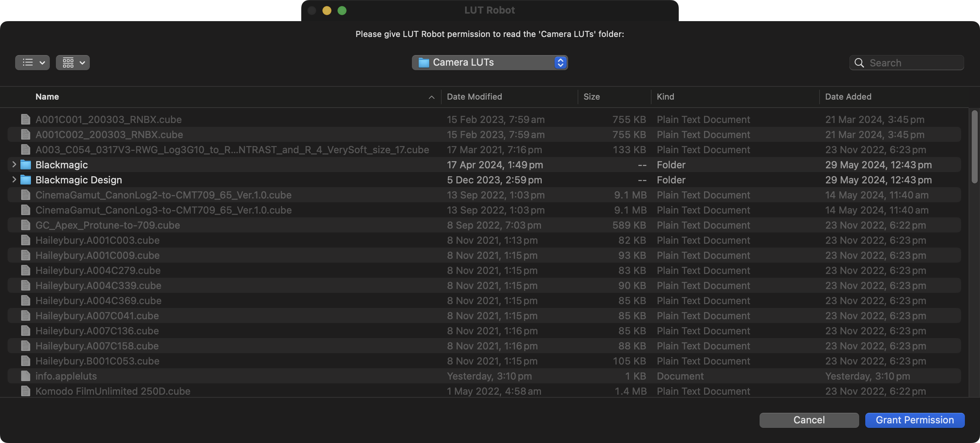This screenshot has width=980, height=443.
Task: Click the Komodo FilmUnlimited 250D.cube file icon
Action: pos(26,391)
